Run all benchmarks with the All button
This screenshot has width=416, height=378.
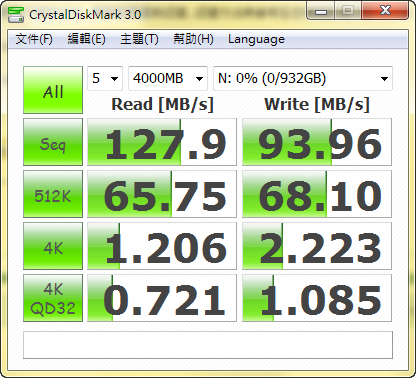coord(53,90)
